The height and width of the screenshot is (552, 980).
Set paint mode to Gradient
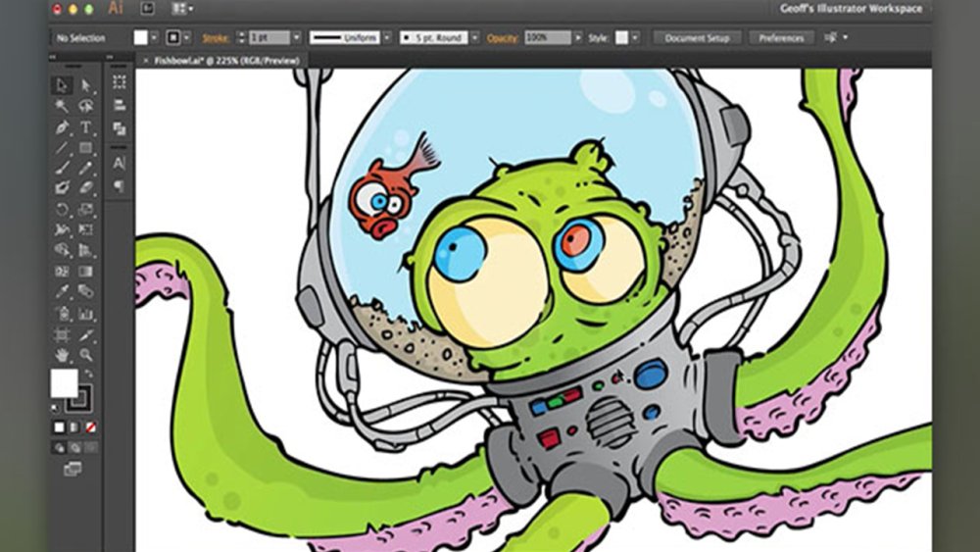click(74, 427)
